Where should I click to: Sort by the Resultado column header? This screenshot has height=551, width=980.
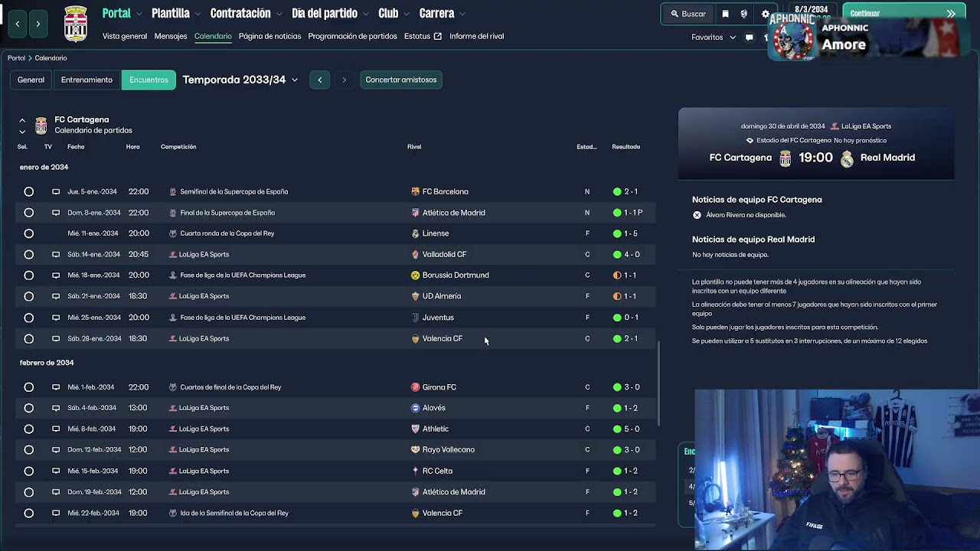click(626, 147)
